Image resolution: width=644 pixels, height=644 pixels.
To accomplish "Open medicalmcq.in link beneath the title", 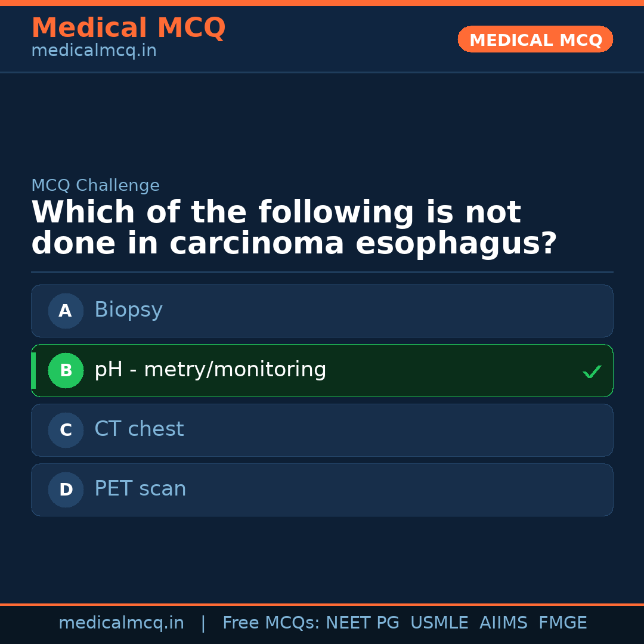I will tap(94, 51).
